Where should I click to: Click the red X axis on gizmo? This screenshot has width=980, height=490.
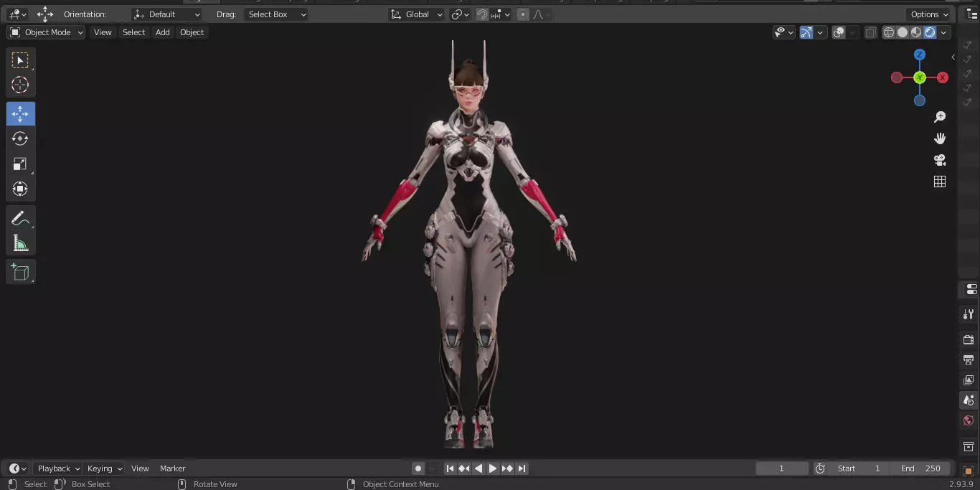(x=943, y=77)
